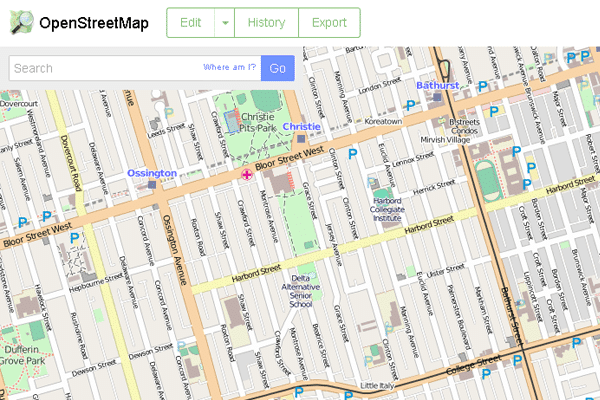Click the OpenStreetMap magnifier logo icon
This screenshot has height=400, width=600.
coord(22,23)
